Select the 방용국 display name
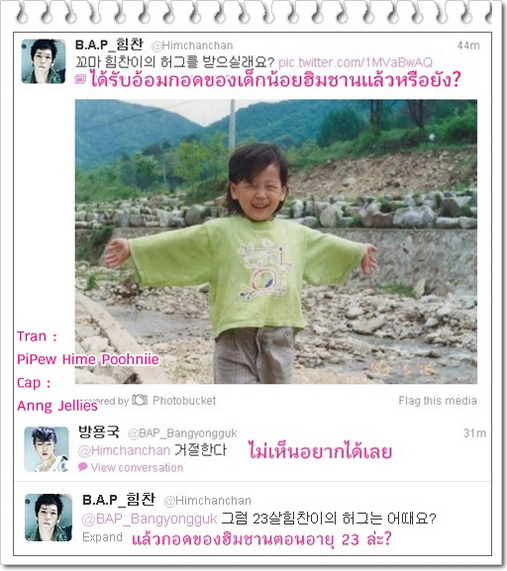 click(99, 432)
